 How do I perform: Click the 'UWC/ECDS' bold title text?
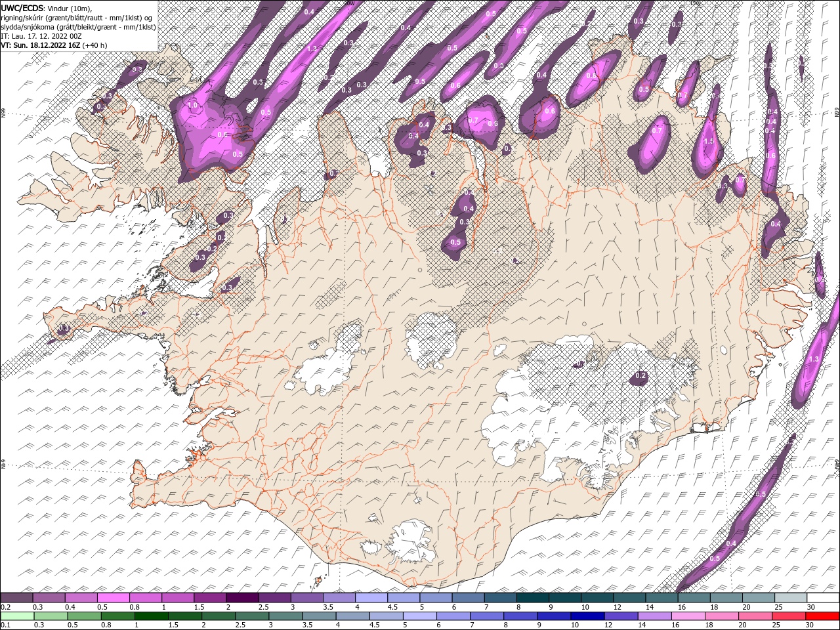(22, 8)
